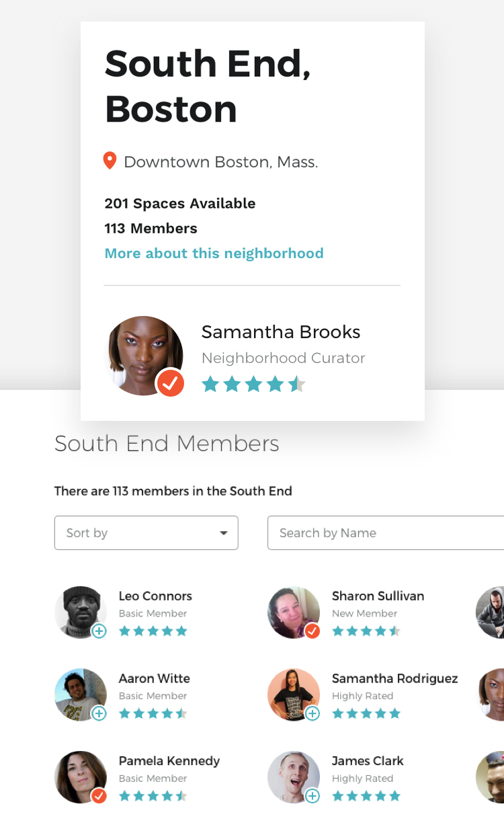Click the orange location pin icon
The image size is (504, 835).
(110, 161)
